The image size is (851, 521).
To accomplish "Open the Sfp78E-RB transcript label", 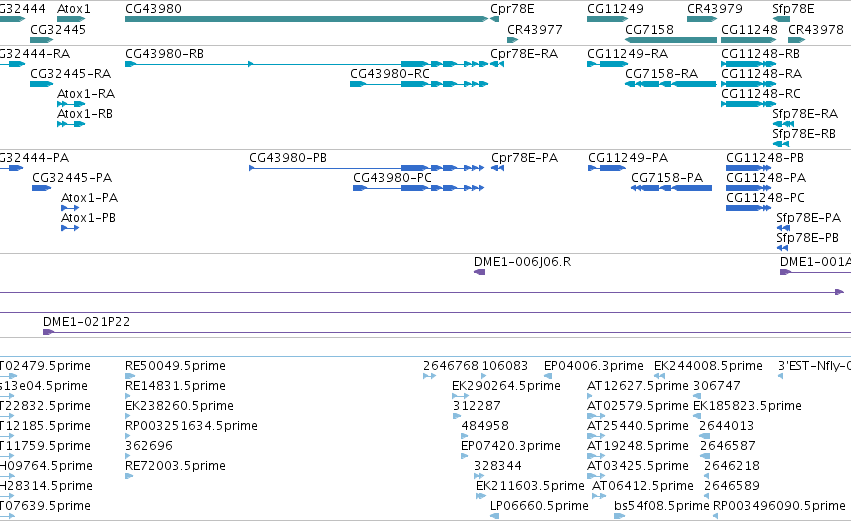I will (x=804, y=134).
